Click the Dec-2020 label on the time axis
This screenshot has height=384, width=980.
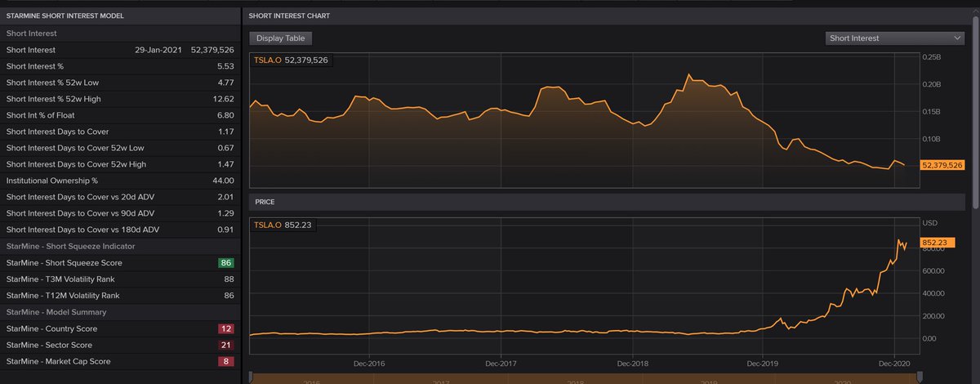point(894,362)
